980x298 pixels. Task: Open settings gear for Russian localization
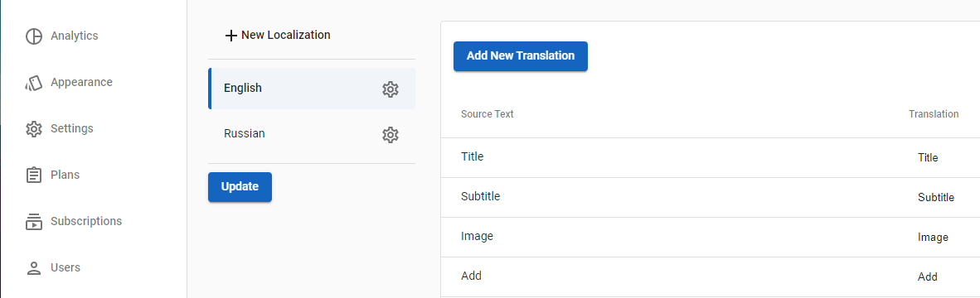pos(390,135)
